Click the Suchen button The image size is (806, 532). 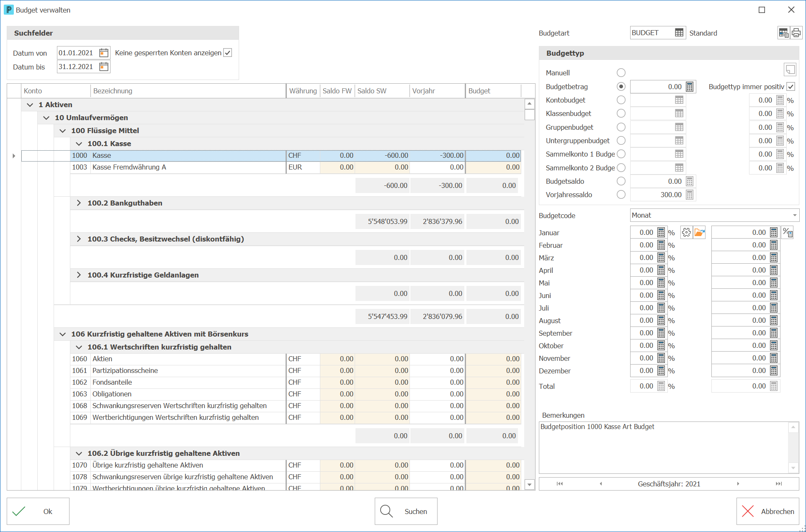pyautogui.click(x=406, y=511)
